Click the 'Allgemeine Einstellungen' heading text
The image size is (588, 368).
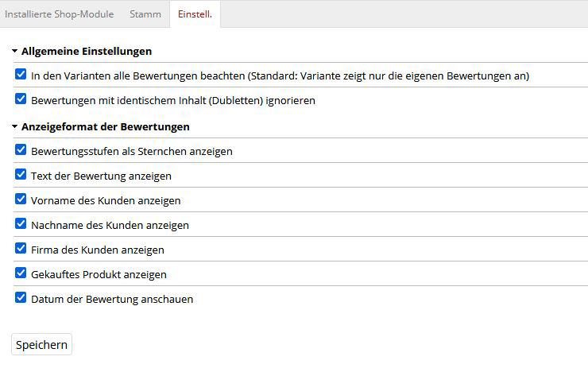coord(87,51)
